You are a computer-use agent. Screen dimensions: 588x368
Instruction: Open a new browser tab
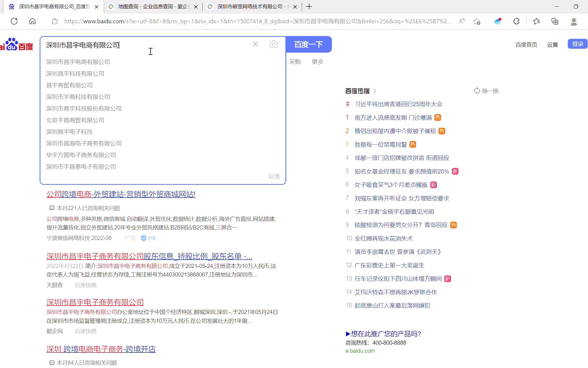point(309,7)
